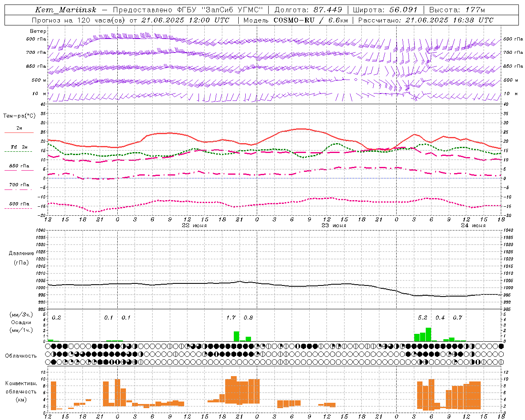Click the forecast start time '21.06.2025 12:00 UTC'
Image resolution: width=525 pixels, height=420 pixels.
[185, 20]
